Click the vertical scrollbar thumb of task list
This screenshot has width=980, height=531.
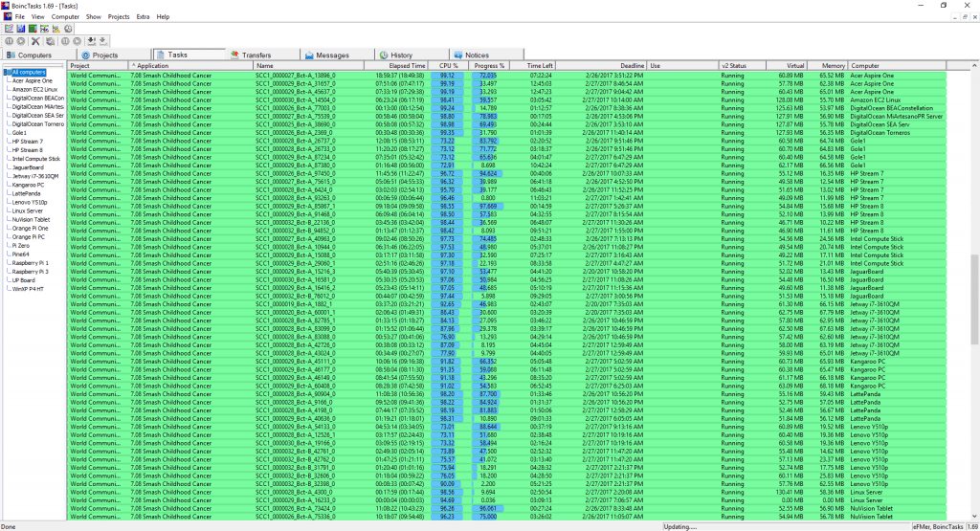(x=974, y=299)
